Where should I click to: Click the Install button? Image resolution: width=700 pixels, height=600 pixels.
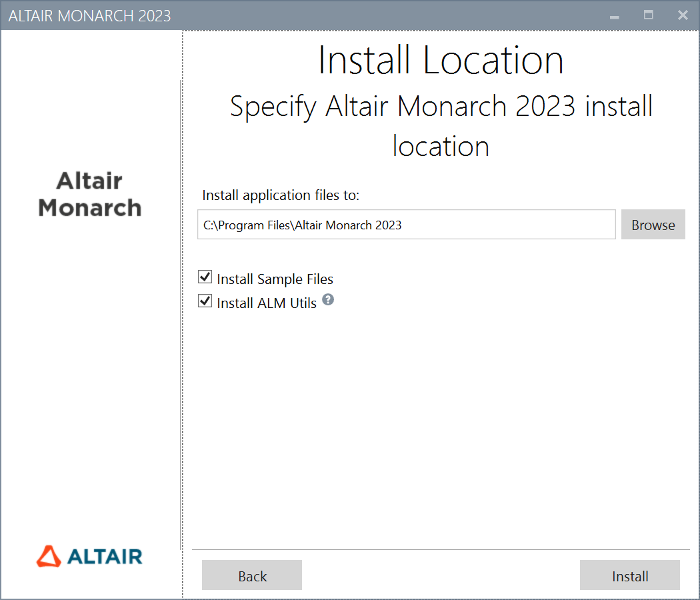coord(629,575)
